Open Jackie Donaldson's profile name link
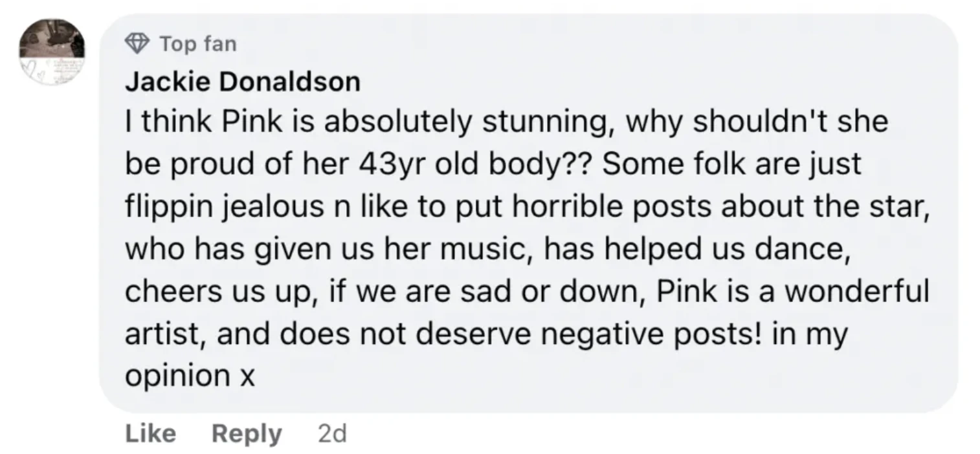Image resolution: width=980 pixels, height=454 pixels. [x=242, y=82]
